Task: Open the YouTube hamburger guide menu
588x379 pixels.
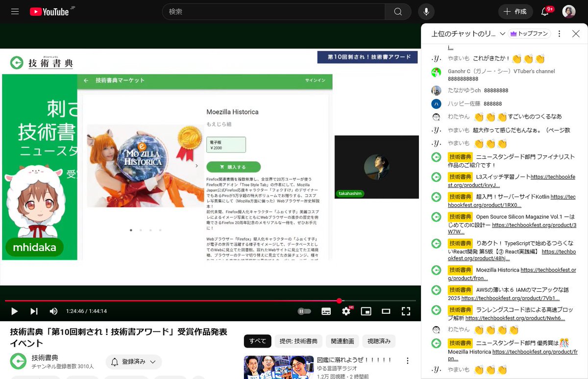Action: (x=15, y=11)
